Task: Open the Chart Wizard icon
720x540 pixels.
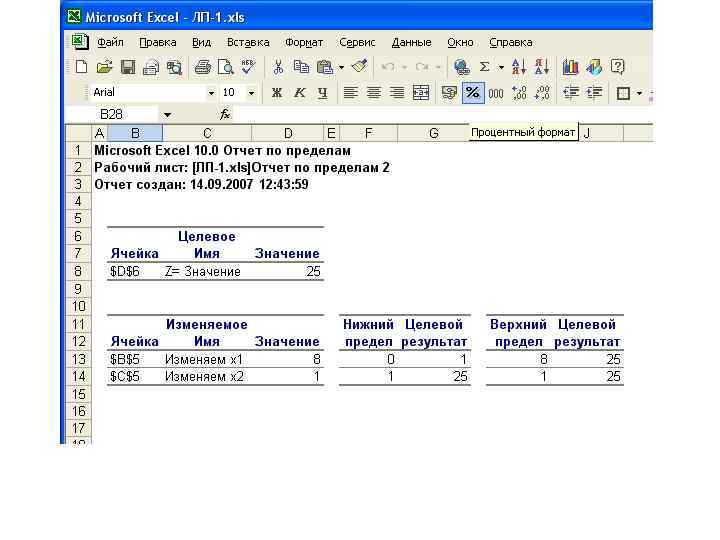Action: (571, 67)
